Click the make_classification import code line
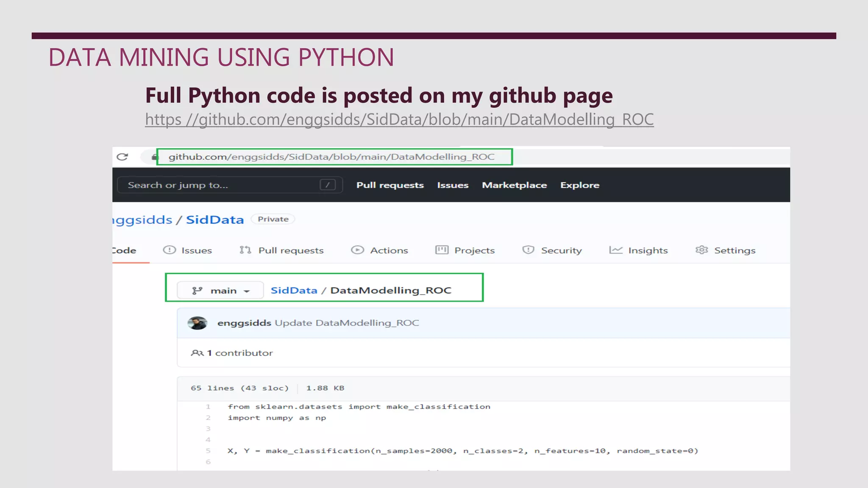 coord(359,407)
